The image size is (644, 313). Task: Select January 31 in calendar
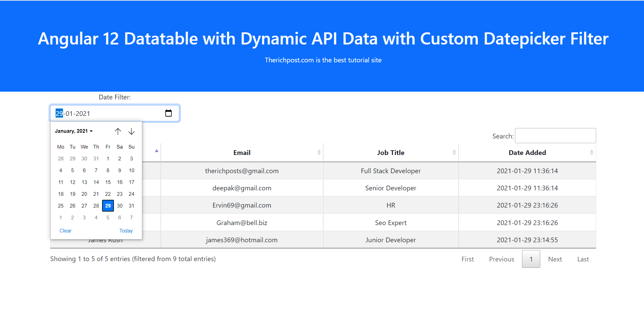(x=131, y=206)
